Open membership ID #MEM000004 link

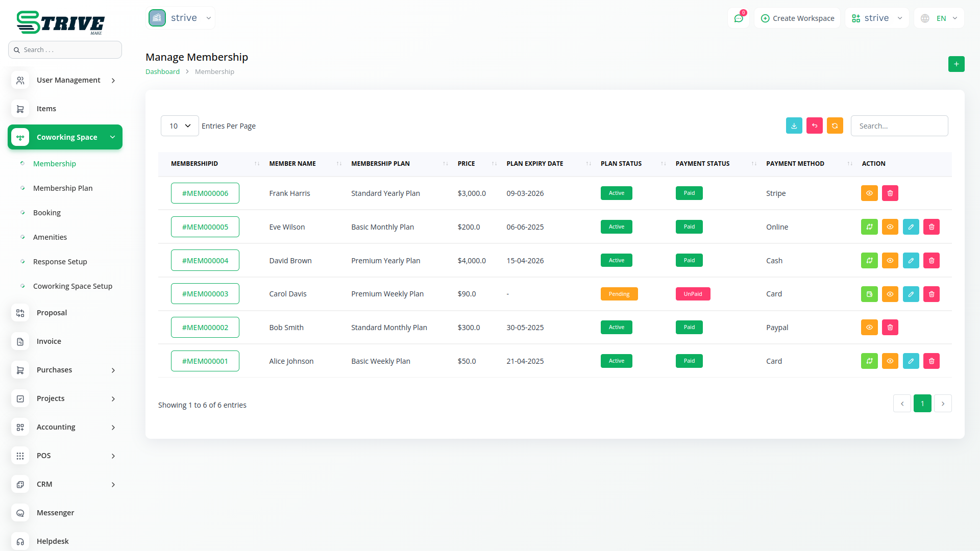click(x=205, y=261)
